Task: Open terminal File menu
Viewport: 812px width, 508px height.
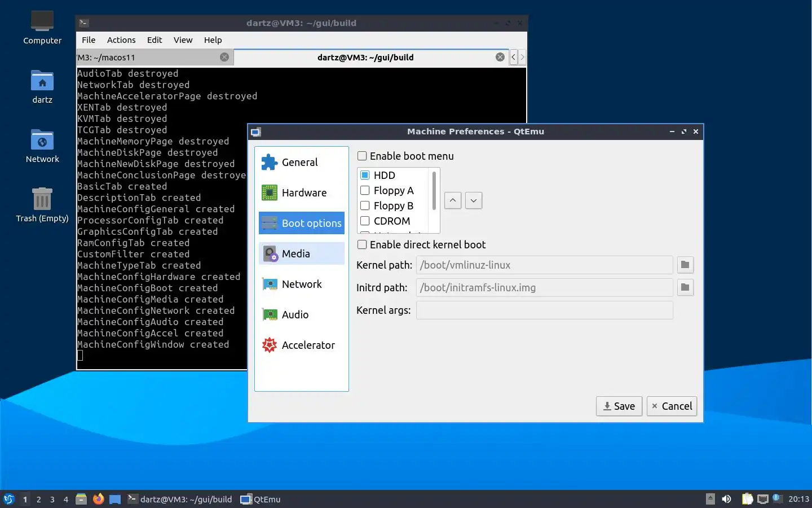Action: tap(89, 40)
